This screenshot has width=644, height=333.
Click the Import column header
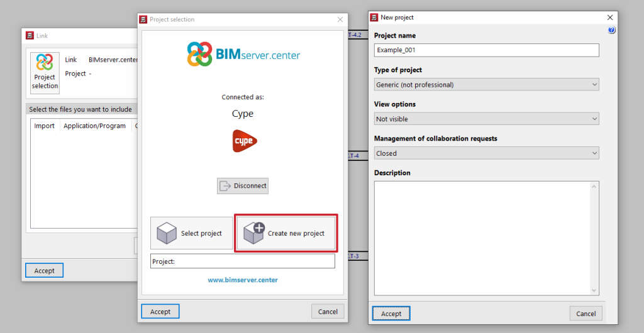44,126
